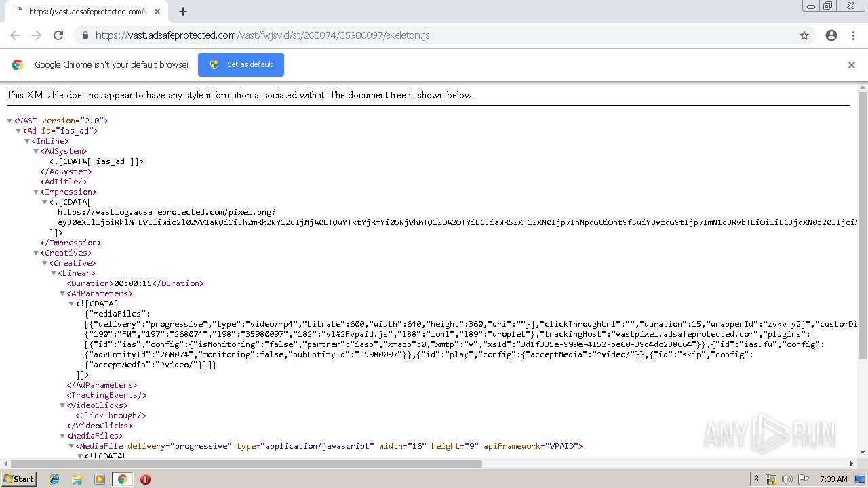Collapse the Creatives node
868x488 pixels.
point(36,253)
